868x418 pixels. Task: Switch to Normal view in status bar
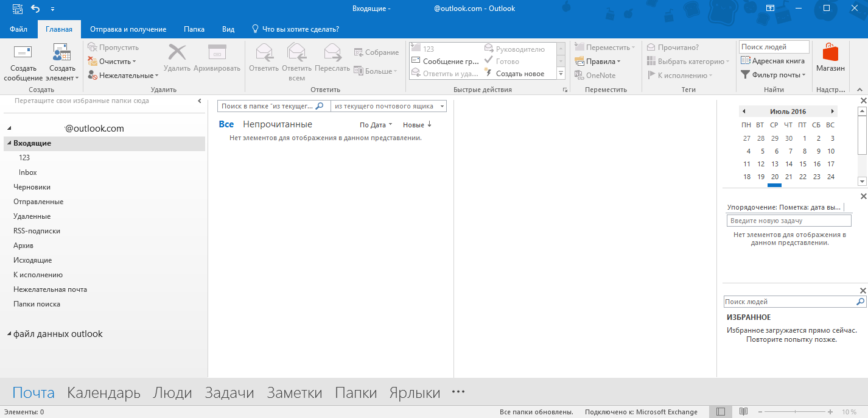click(x=721, y=412)
